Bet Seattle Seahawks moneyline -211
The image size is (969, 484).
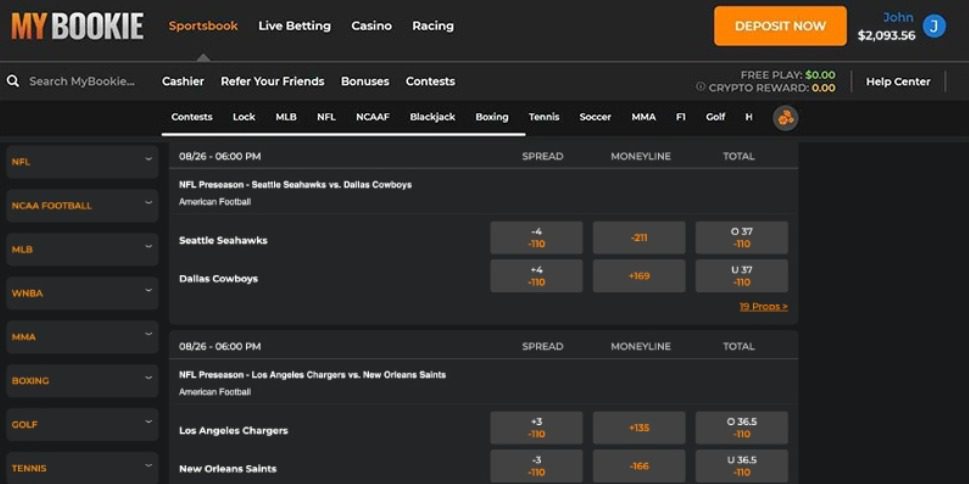point(639,238)
